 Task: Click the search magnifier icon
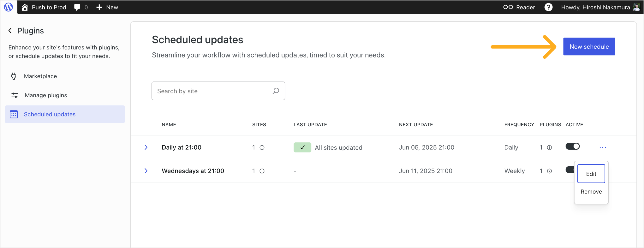click(x=276, y=91)
